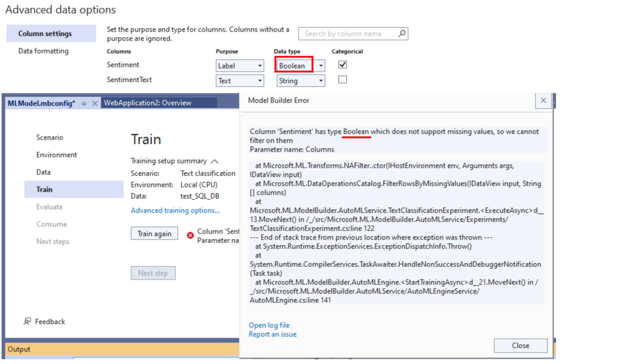Open log file from the error dialog
The image size is (623, 364).
pyautogui.click(x=269, y=325)
